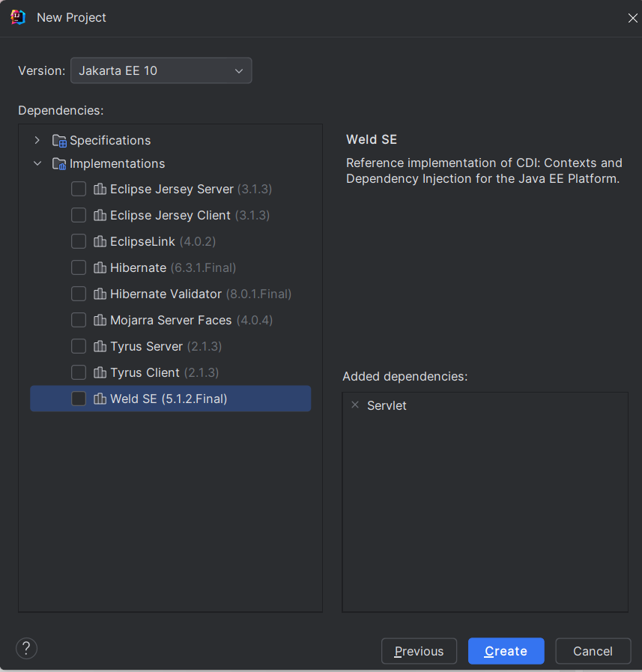642x672 pixels.
Task: Select the Eclipse Jersey Server row text
Action: [x=191, y=189]
